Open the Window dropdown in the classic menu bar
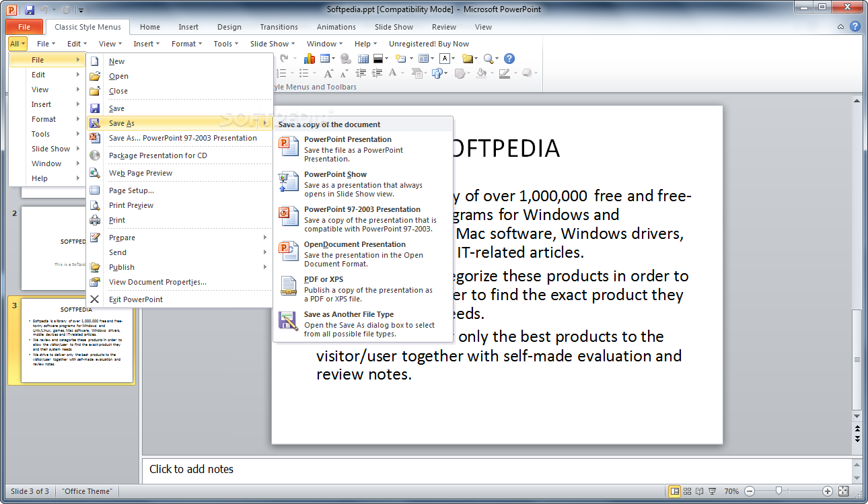This screenshot has width=868, height=504. [x=324, y=44]
